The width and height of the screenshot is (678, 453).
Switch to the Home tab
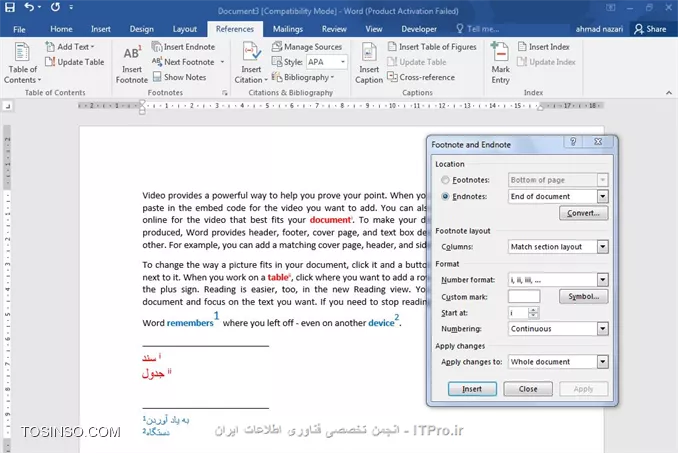[x=61, y=29]
